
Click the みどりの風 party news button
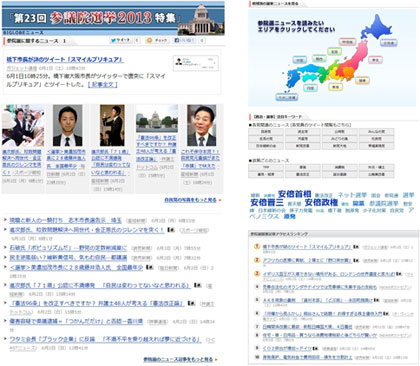[x=340, y=139]
